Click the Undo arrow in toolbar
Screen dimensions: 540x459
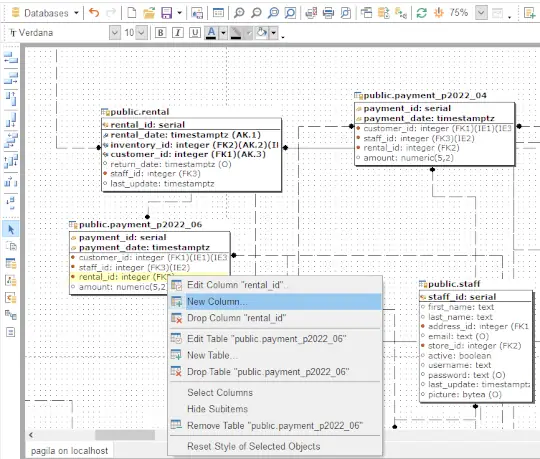click(x=94, y=13)
